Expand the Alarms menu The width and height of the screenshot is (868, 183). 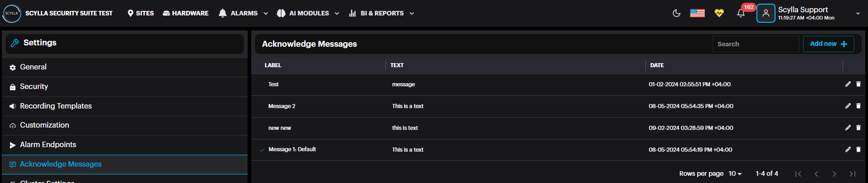pos(244,13)
